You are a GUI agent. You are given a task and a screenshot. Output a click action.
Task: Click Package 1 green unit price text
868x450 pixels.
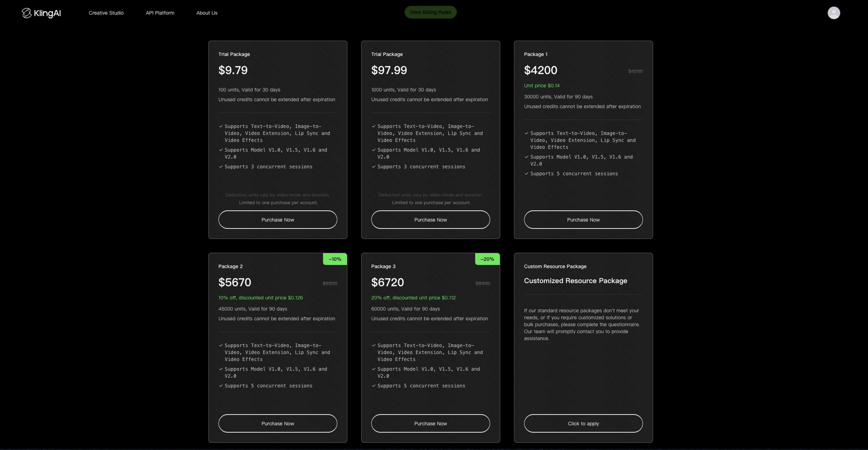542,86
